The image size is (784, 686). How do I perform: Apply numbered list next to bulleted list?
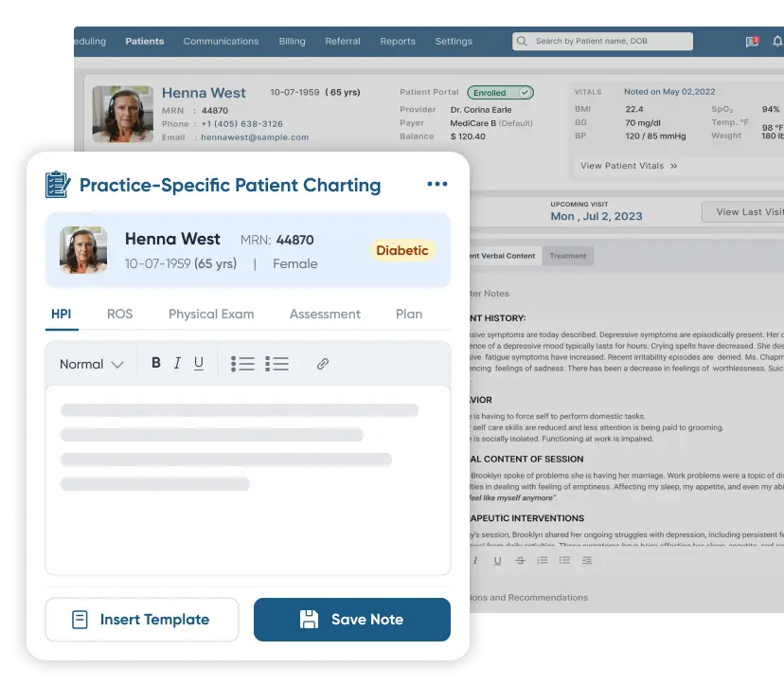click(x=277, y=364)
